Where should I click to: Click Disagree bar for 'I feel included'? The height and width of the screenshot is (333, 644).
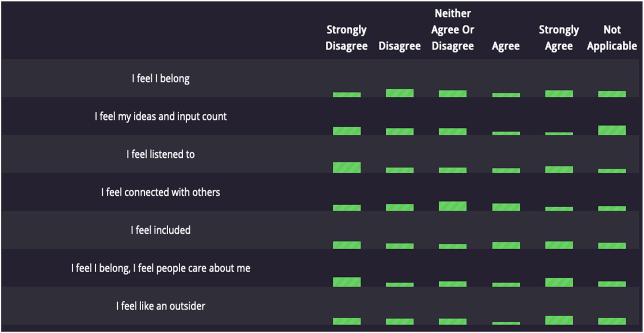[x=400, y=246]
